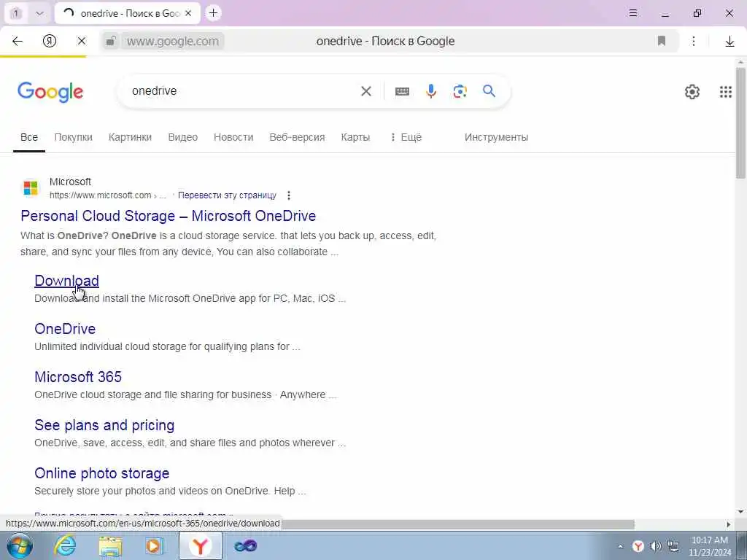
Task: Expand the tab list dropdown arrow
Action: [x=39, y=13]
